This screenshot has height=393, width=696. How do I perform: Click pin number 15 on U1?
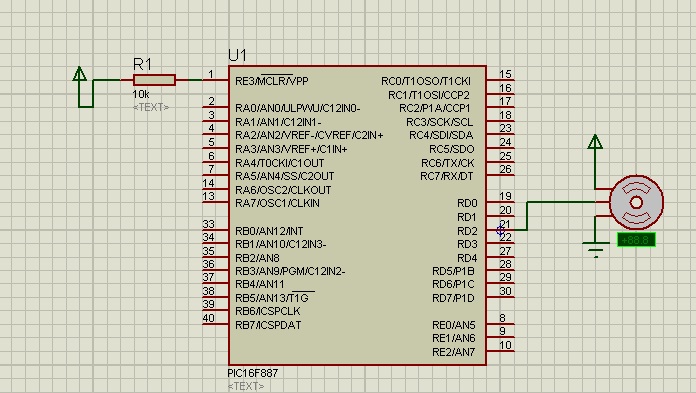click(505, 74)
